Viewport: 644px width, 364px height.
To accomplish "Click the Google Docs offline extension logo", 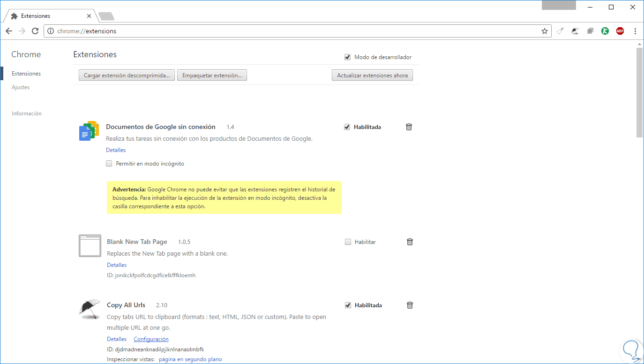I will pyautogui.click(x=89, y=131).
